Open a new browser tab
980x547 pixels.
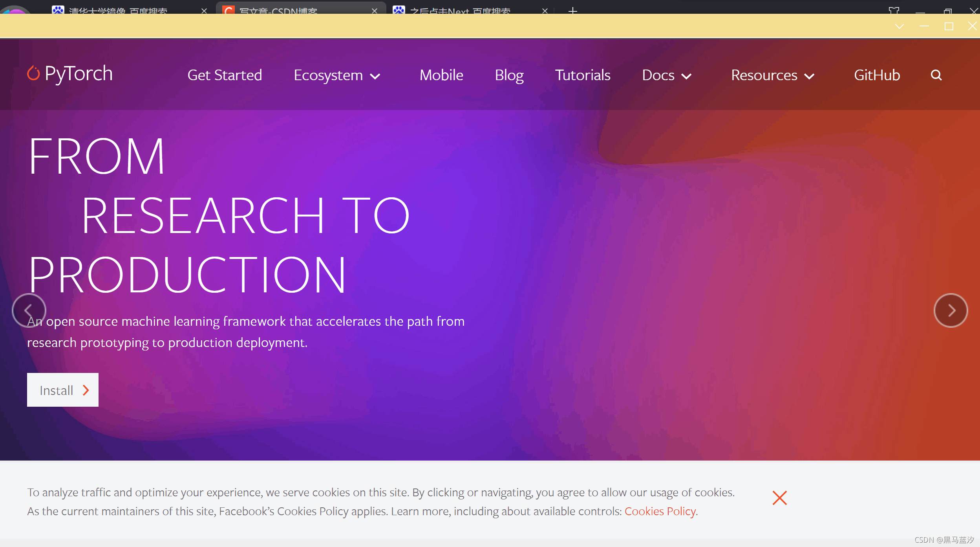(573, 11)
